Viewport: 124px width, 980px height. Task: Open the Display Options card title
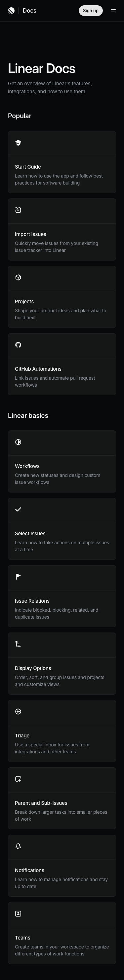33,668
